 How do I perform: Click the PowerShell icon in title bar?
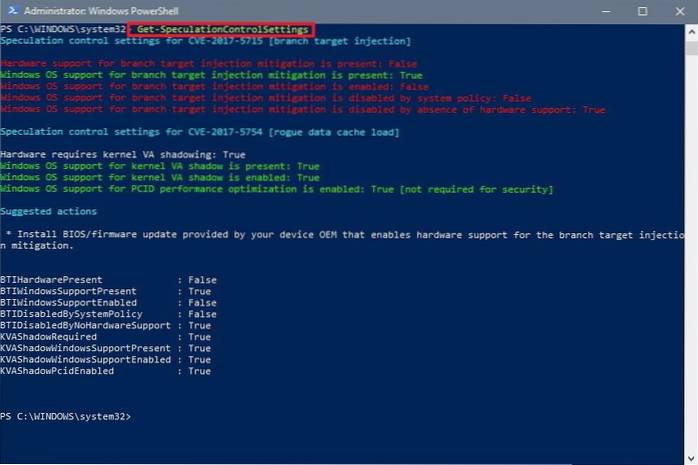coord(7,10)
